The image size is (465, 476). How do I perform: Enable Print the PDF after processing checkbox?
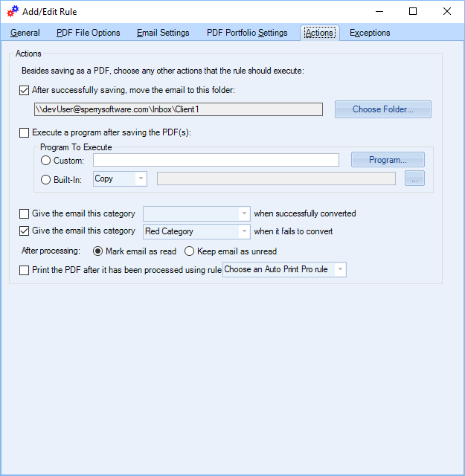coord(25,270)
